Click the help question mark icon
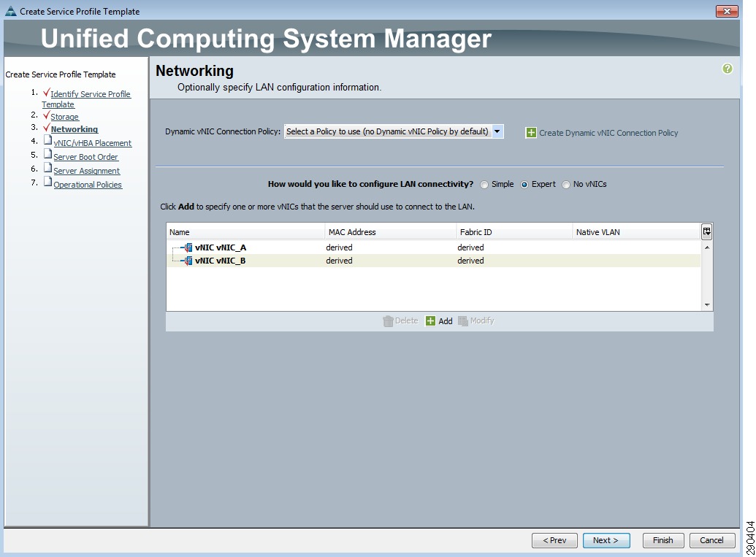Screen dimensions: 756x557 coord(727,69)
